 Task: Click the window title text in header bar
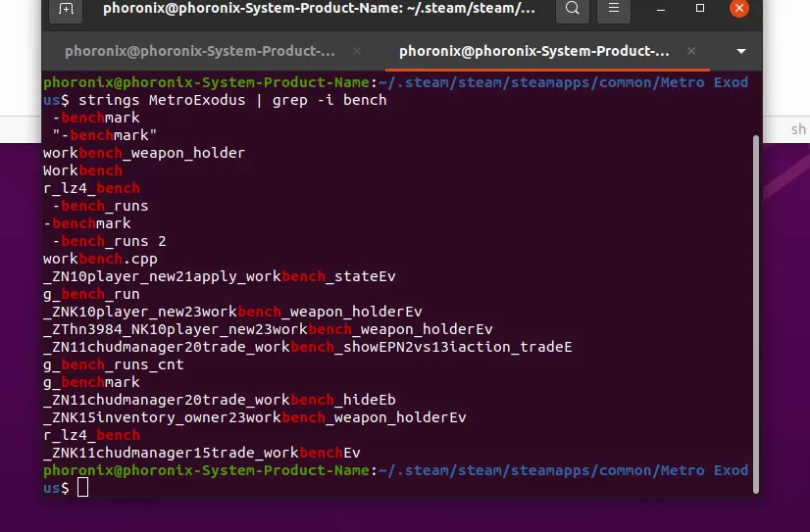(319, 9)
